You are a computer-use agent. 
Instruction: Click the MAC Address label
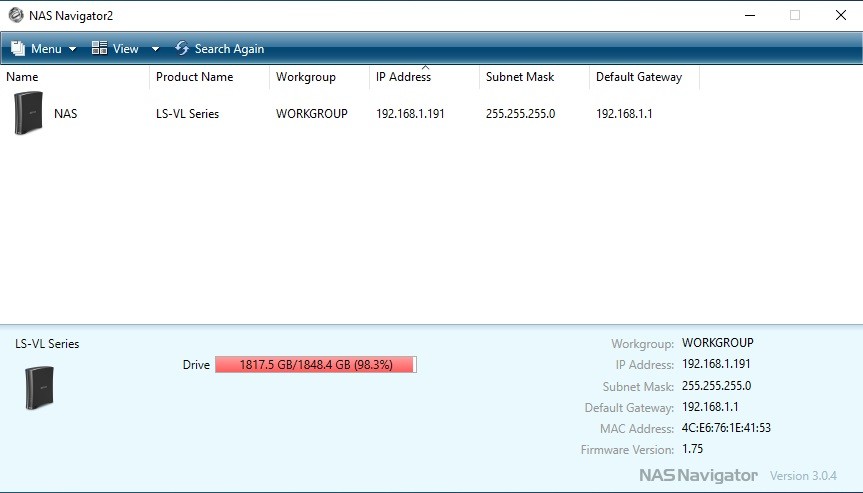click(x=637, y=429)
